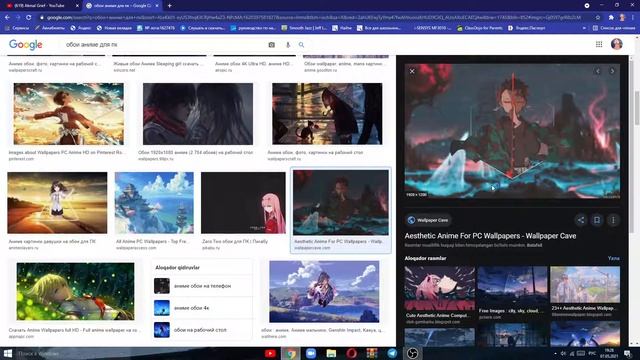The width and height of the screenshot is (640, 360).
Task: Open Zero Two pink hair wallpaper thumbnail
Action: [x=243, y=203]
